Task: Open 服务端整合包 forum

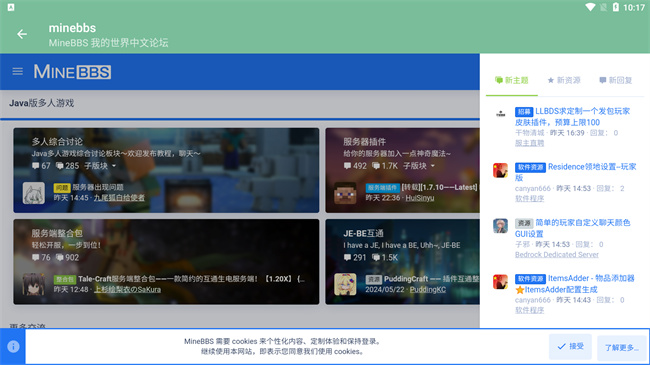Action: (57, 233)
